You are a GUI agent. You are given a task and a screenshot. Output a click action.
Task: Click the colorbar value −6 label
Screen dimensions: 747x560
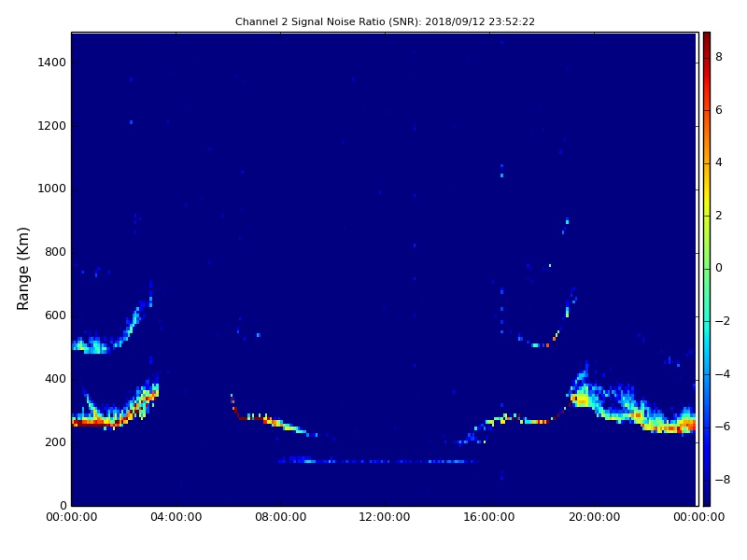(723, 427)
